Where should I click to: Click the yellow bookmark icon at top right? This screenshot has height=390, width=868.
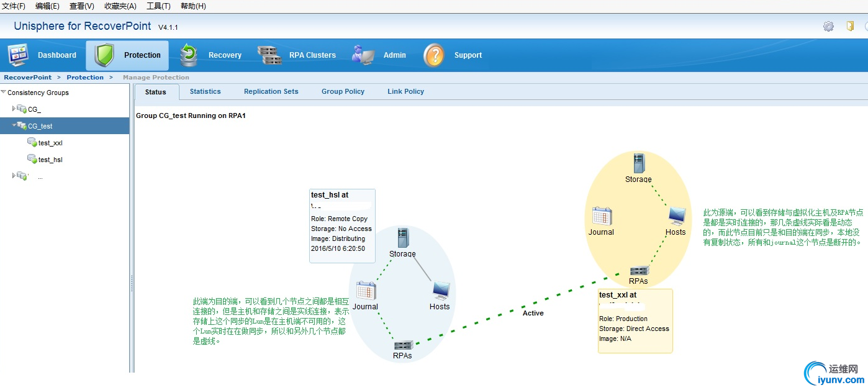(851, 26)
